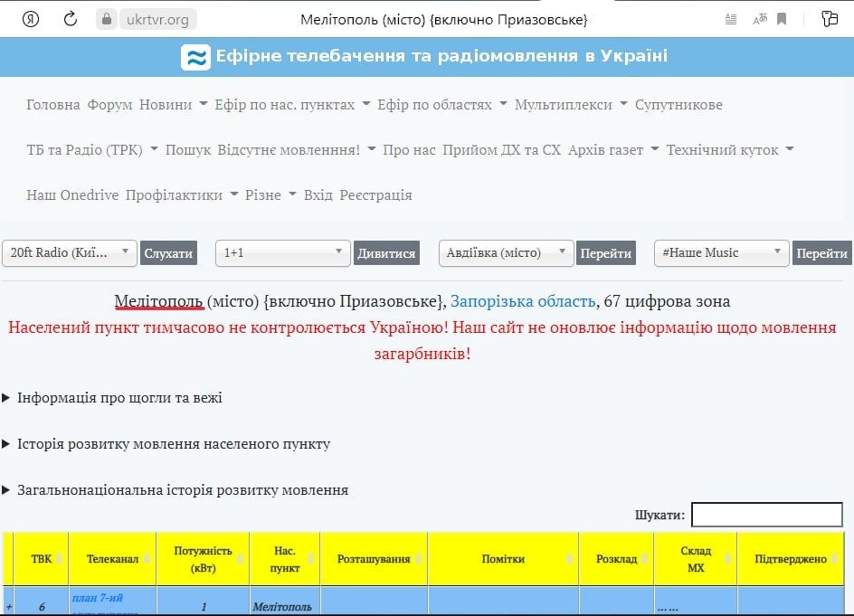Screen dimensions: 854x616
Task: Open the browser side panel icon
Action: tap(830, 18)
